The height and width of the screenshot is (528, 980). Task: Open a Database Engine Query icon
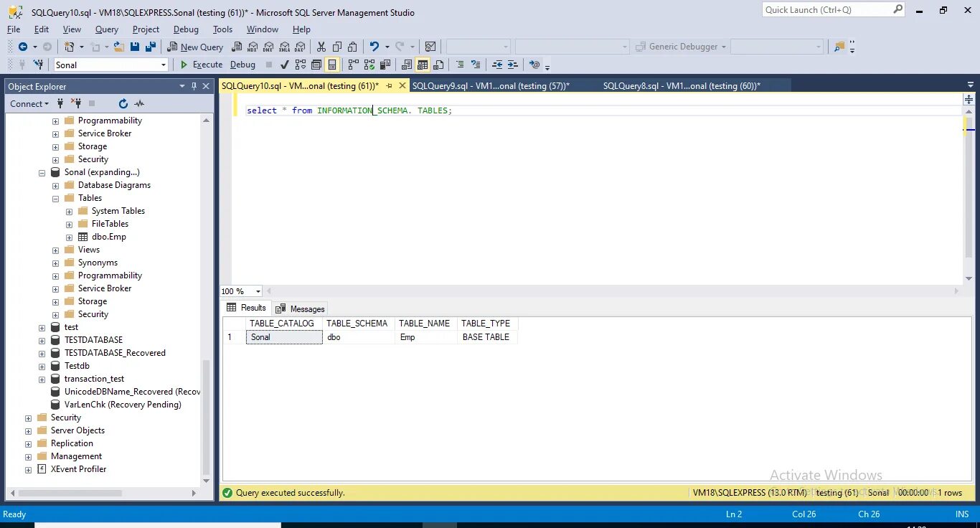(236, 47)
